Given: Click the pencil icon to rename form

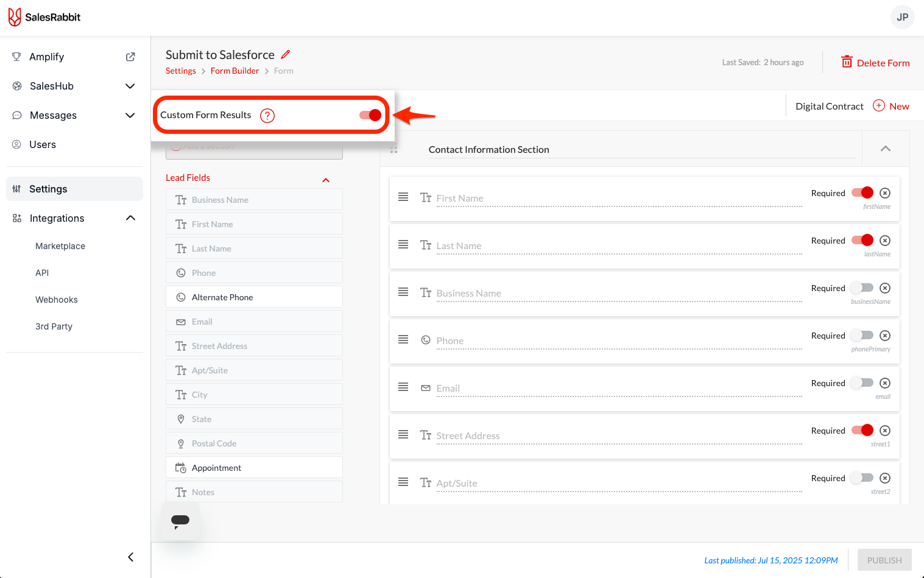Looking at the screenshot, I should click(286, 54).
